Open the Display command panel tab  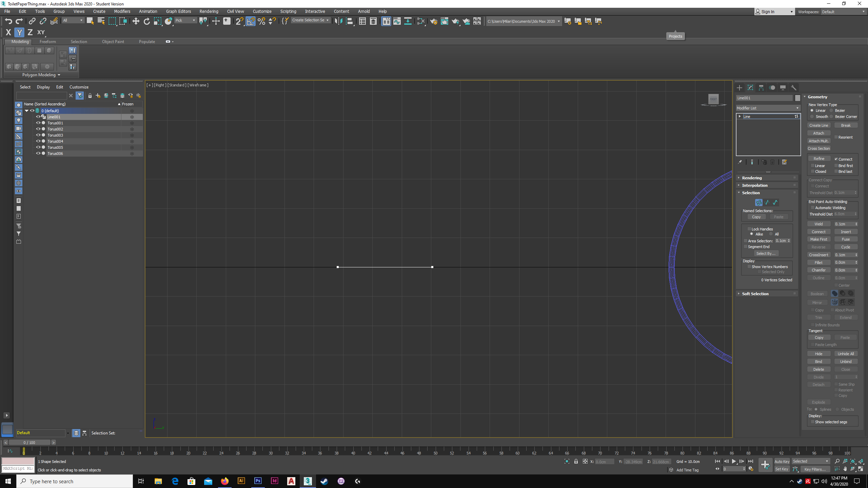pos(783,87)
